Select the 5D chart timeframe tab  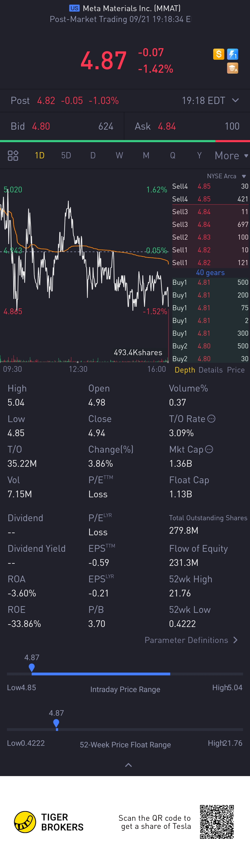(66, 155)
